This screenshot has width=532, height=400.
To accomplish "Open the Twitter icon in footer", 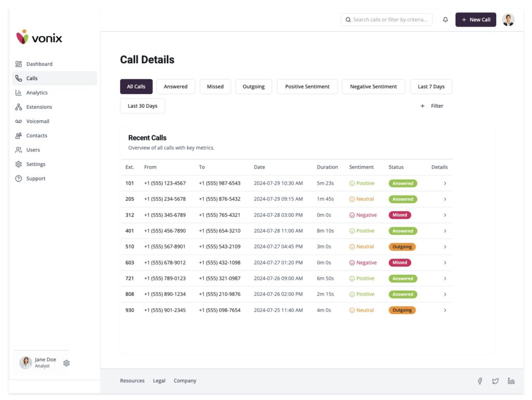I will point(495,381).
